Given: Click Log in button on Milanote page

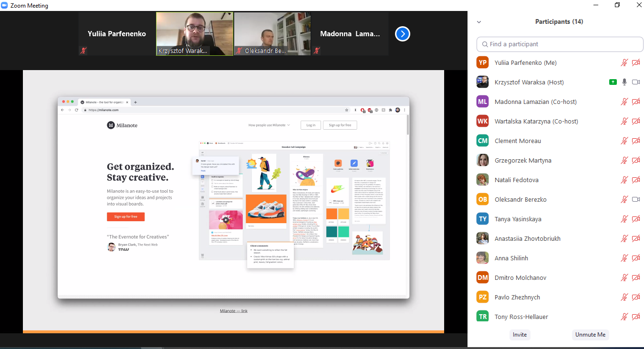Looking at the screenshot, I should point(311,125).
